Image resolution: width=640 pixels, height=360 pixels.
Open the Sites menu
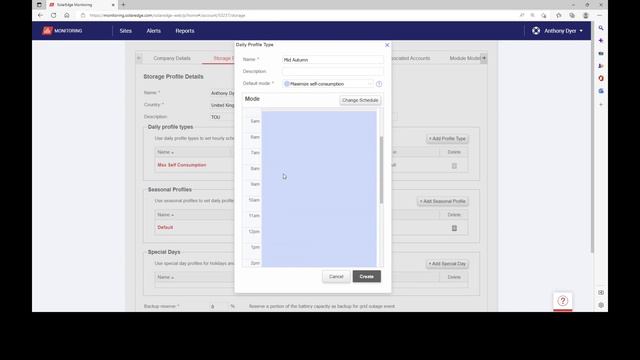pos(126,31)
